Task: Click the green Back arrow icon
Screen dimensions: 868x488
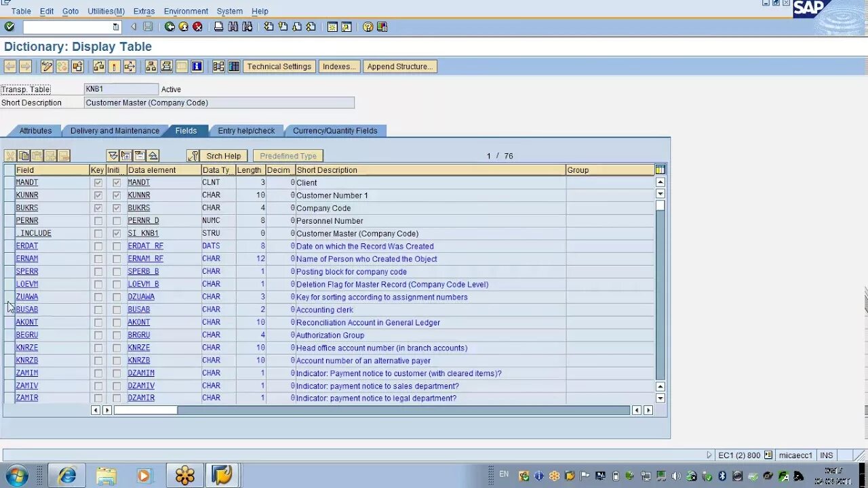Action: pos(170,26)
